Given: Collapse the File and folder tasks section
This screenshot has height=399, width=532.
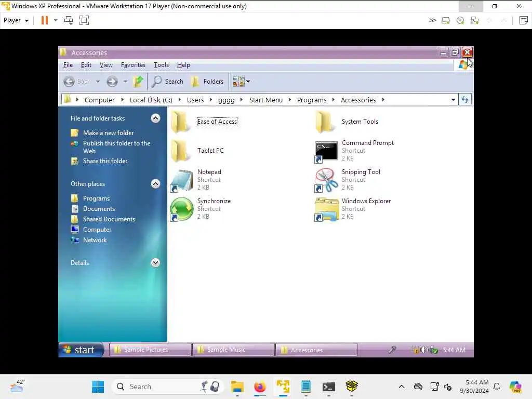Looking at the screenshot, I should pos(155,118).
